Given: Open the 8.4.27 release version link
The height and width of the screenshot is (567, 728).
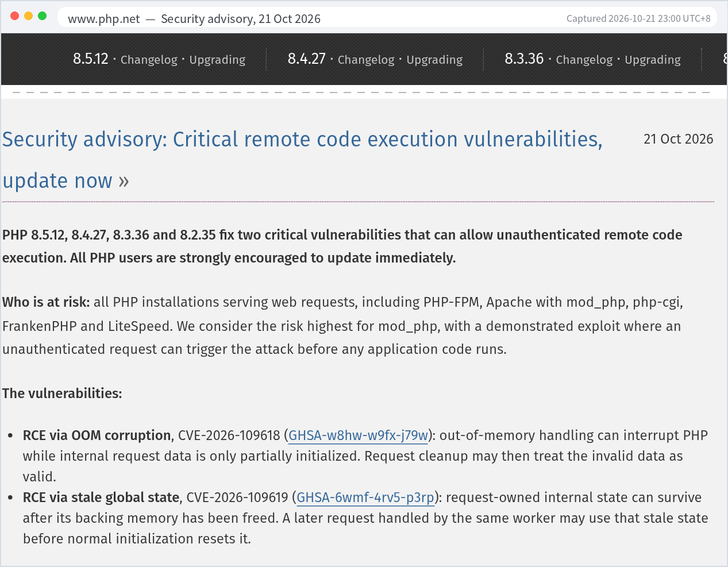Looking at the screenshot, I should pyautogui.click(x=307, y=59).
